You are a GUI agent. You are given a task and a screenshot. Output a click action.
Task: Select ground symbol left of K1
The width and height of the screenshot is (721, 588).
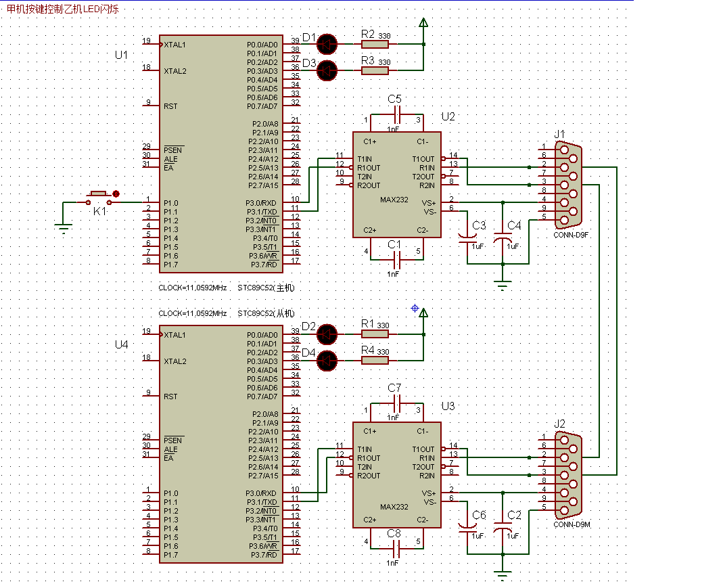pos(63,228)
